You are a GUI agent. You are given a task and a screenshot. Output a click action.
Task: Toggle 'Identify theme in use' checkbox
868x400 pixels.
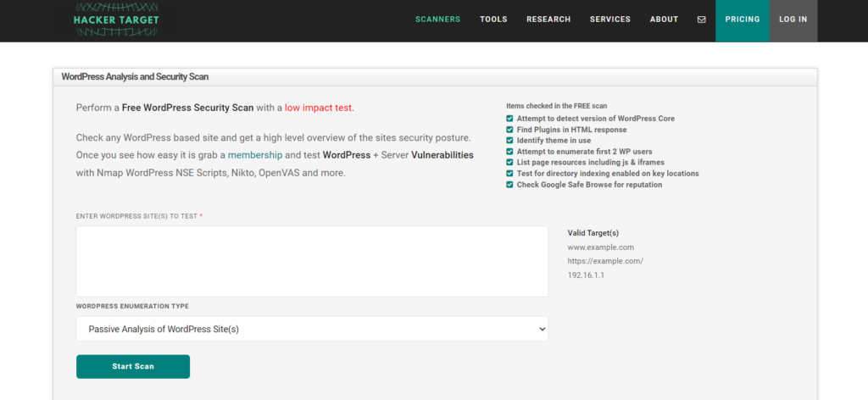pos(509,141)
